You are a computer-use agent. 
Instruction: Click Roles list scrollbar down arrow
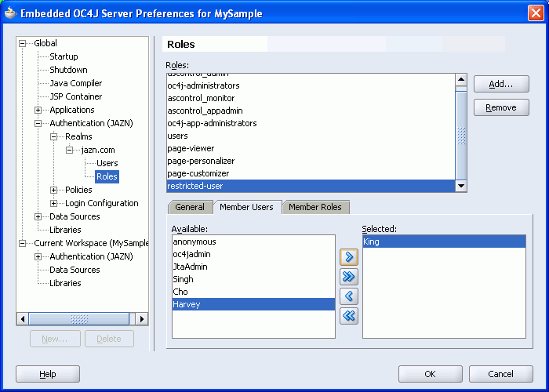click(461, 186)
